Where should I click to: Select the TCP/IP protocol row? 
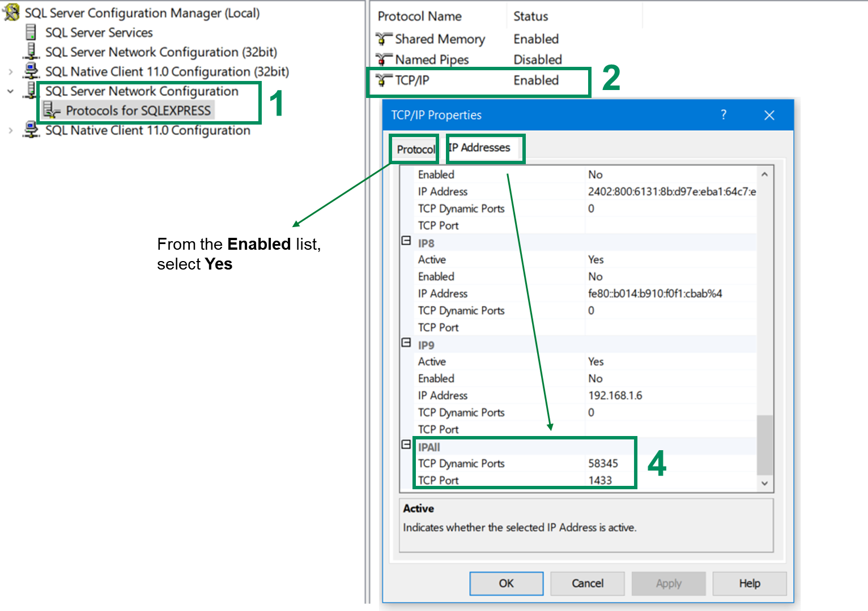[467, 80]
